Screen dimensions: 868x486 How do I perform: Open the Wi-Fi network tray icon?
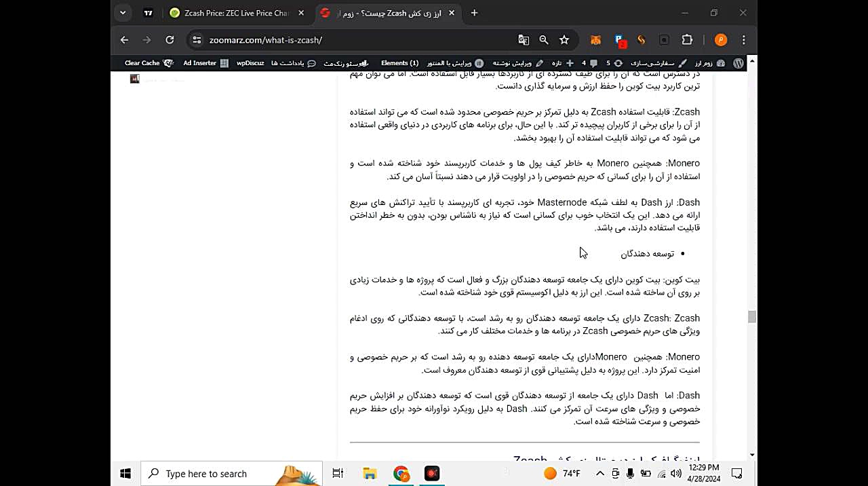(x=663, y=474)
